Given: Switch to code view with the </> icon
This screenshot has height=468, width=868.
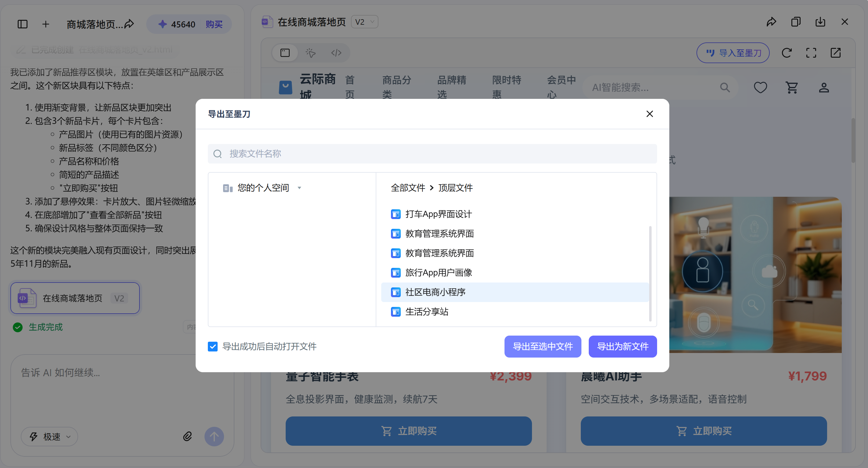Looking at the screenshot, I should (336, 52).
